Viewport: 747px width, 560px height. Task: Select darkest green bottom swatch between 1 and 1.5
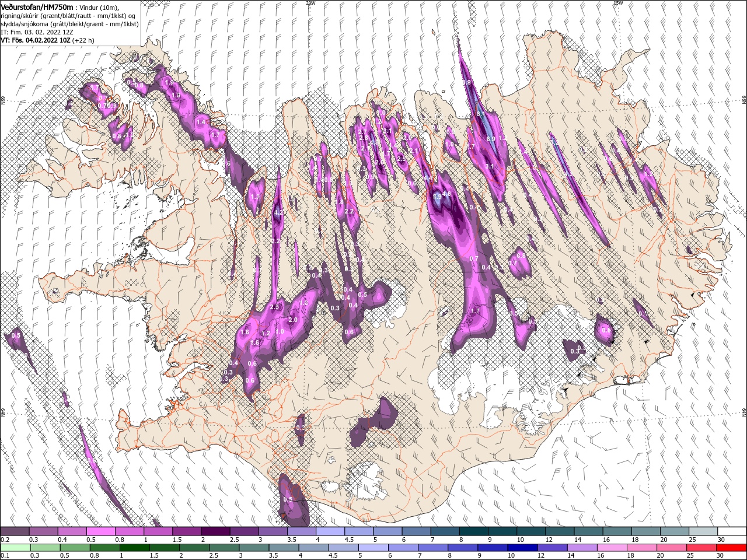pos(134,548)
